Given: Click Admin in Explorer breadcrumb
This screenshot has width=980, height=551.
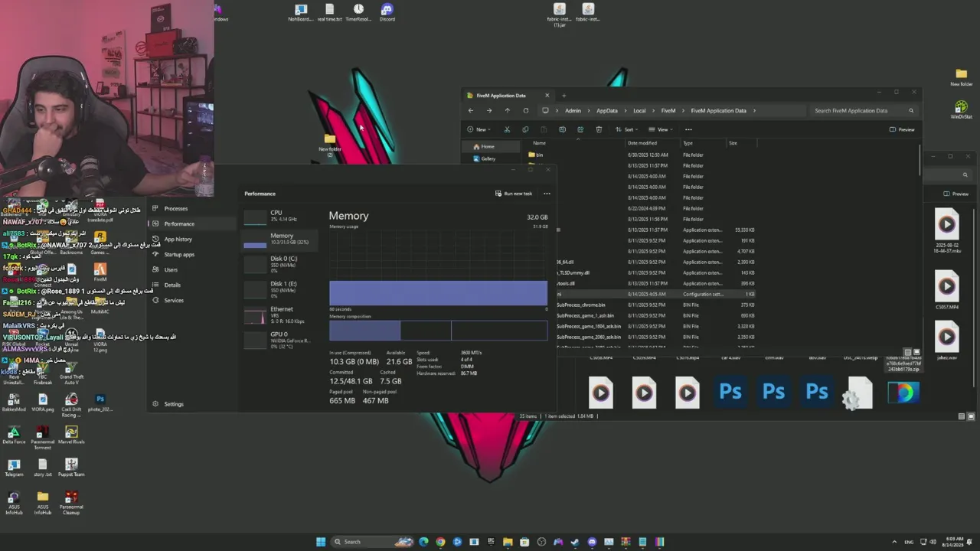Looking at the screenshot, I should coord(573,110).
